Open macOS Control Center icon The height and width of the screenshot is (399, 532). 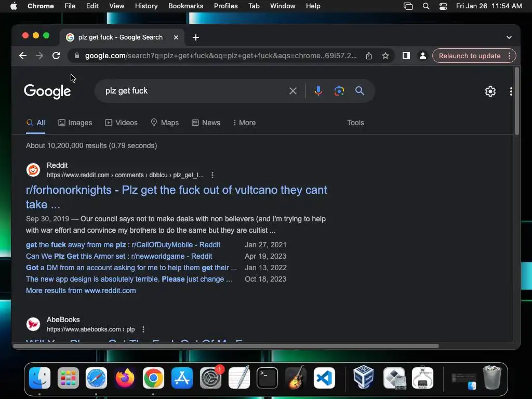[x=443, y=6]
